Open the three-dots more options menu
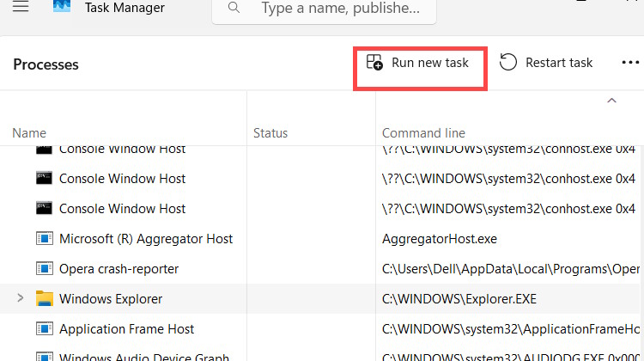This screenshot has width=644, height=361. pos(630,63)
